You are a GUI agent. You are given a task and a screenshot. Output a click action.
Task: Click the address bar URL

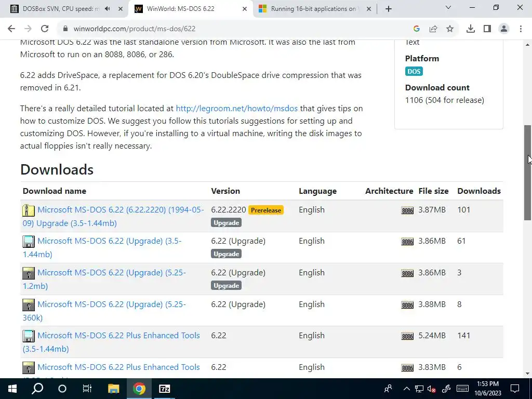[x=135, y=29]
